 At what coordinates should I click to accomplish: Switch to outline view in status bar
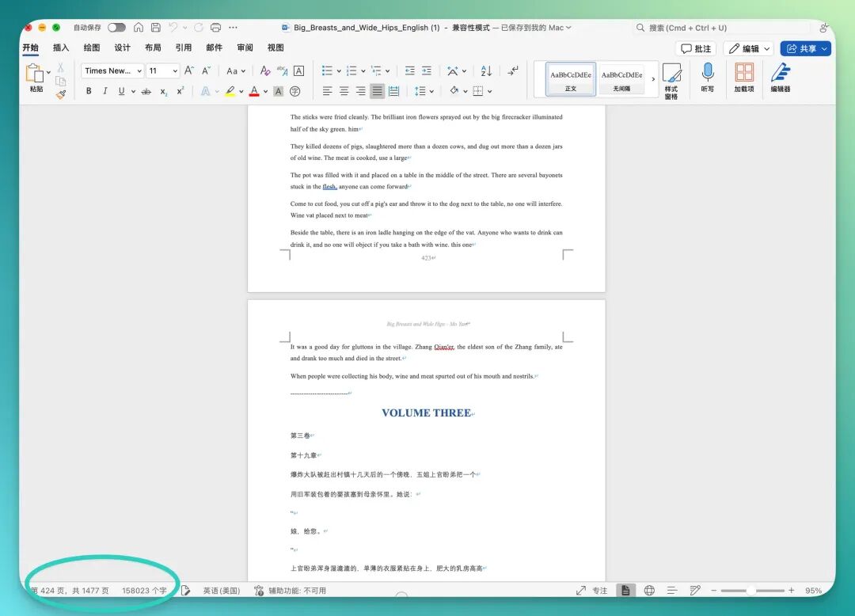(672, 591)
